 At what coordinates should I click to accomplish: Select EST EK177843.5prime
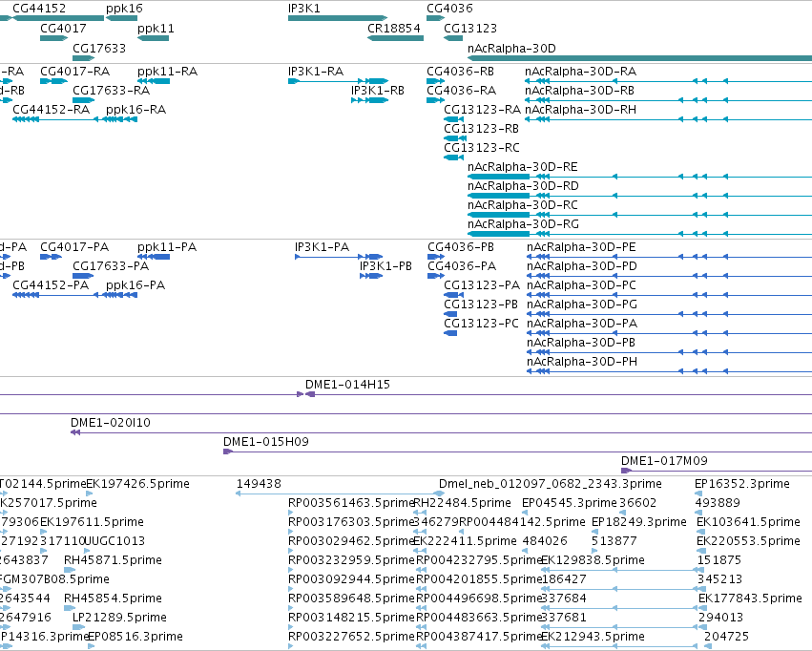(750, 598)
